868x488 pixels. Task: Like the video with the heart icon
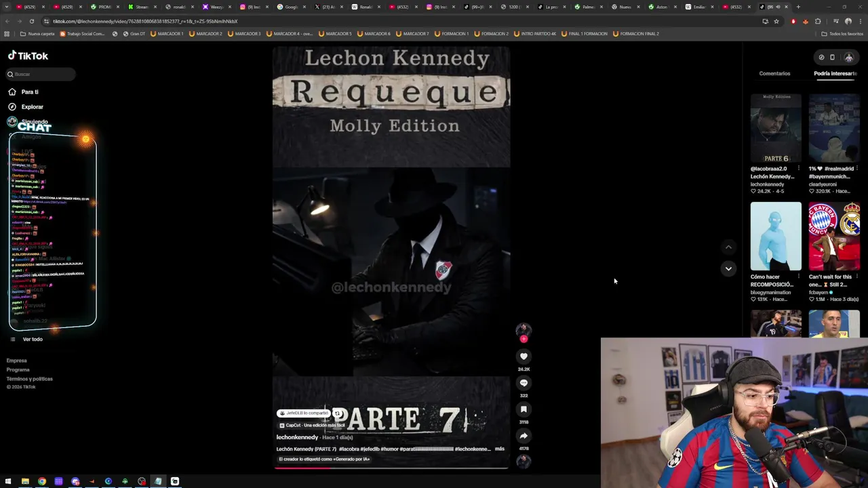click(524, 357)
